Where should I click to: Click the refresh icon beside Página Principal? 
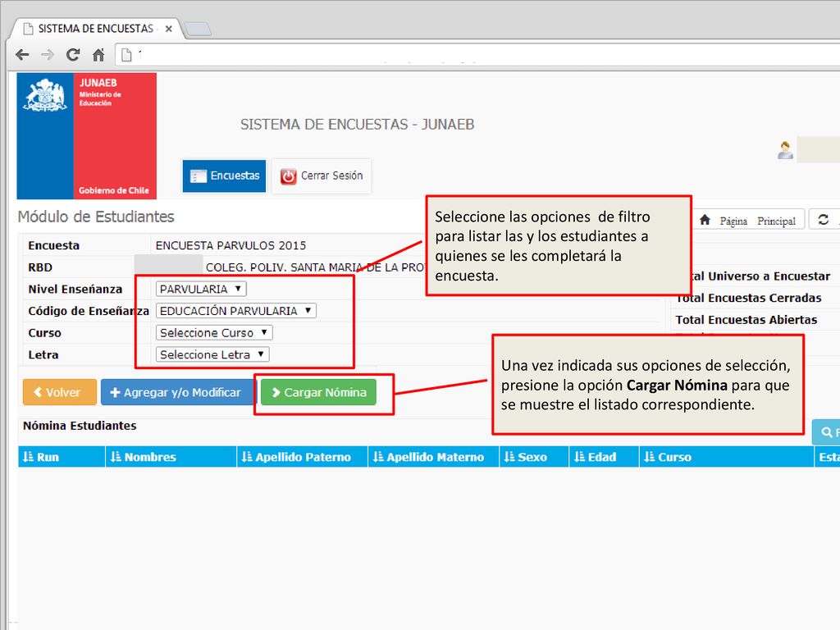[824, 220]
